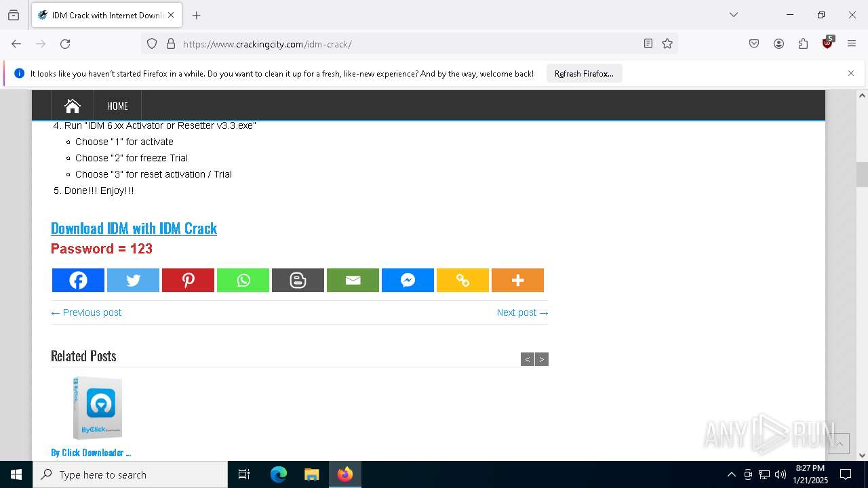Open the Firefox application menu
The height and width of the screenshot is (488, 868).
tap(852, 44)
